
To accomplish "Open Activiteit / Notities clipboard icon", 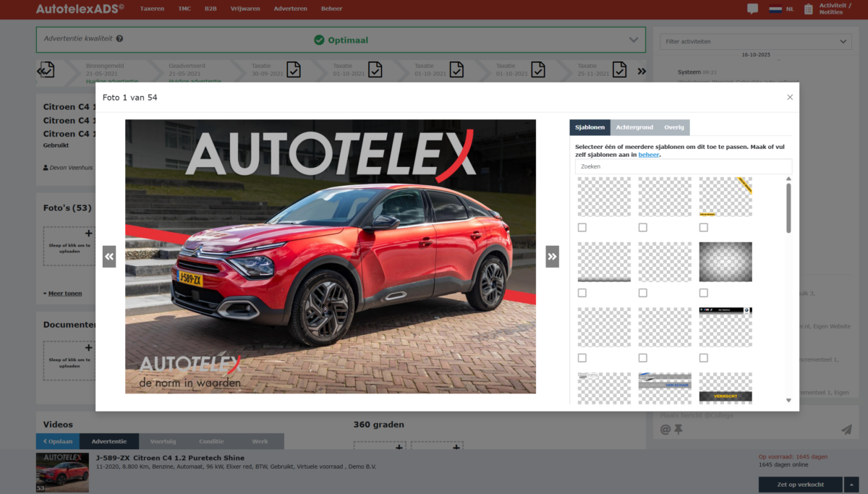I will click(809, 9).
